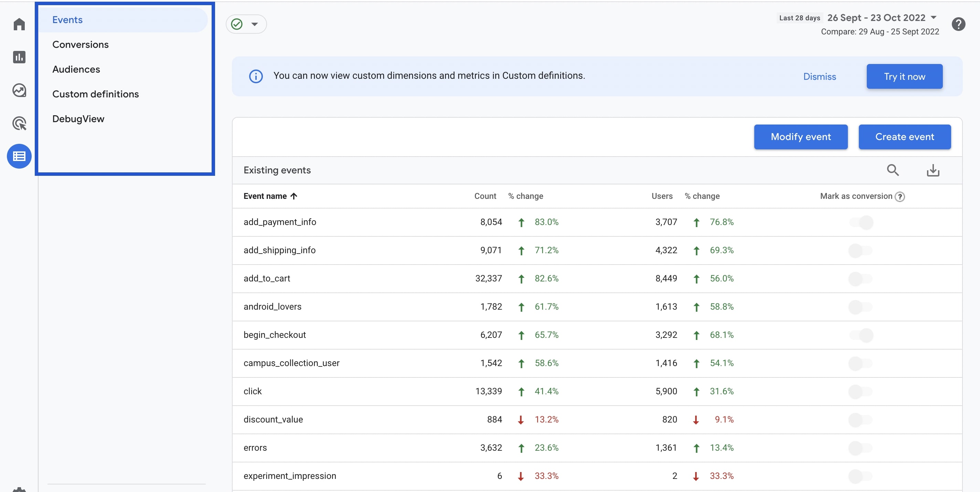Click the add_shipping_info event name
The image size is (980, 492).
point(279,250)
